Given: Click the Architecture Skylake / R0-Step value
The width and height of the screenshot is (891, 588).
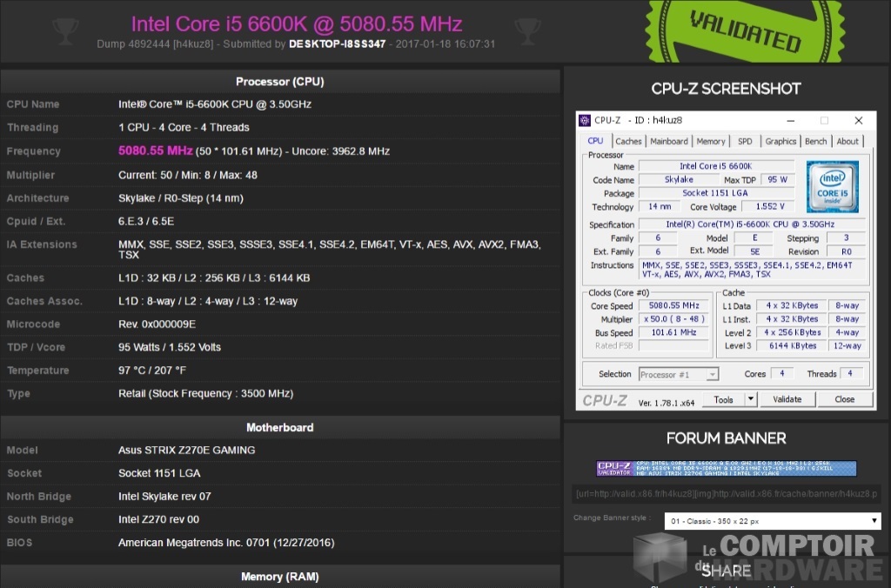Looking at the screenshot, I should (x=181, y=198).
